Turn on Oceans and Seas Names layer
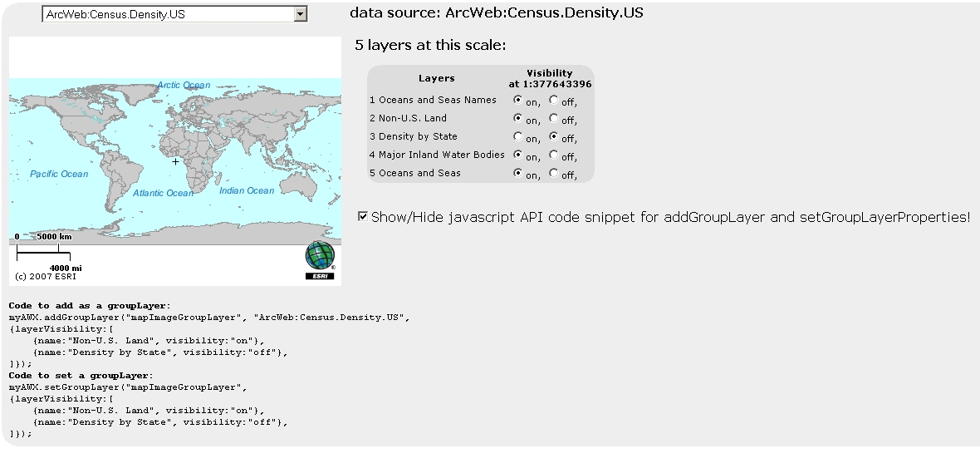This screenshot has height=473, width=980. click(517, 100)
